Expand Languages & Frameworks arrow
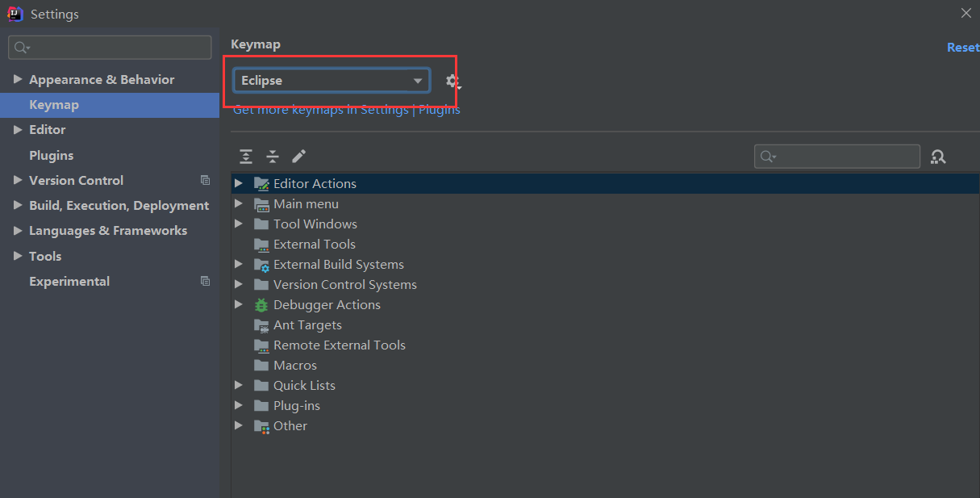 click(18, 231)
